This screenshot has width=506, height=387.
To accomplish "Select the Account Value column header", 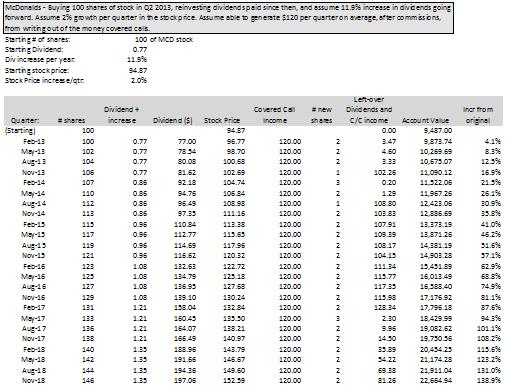I will (425, 120).
